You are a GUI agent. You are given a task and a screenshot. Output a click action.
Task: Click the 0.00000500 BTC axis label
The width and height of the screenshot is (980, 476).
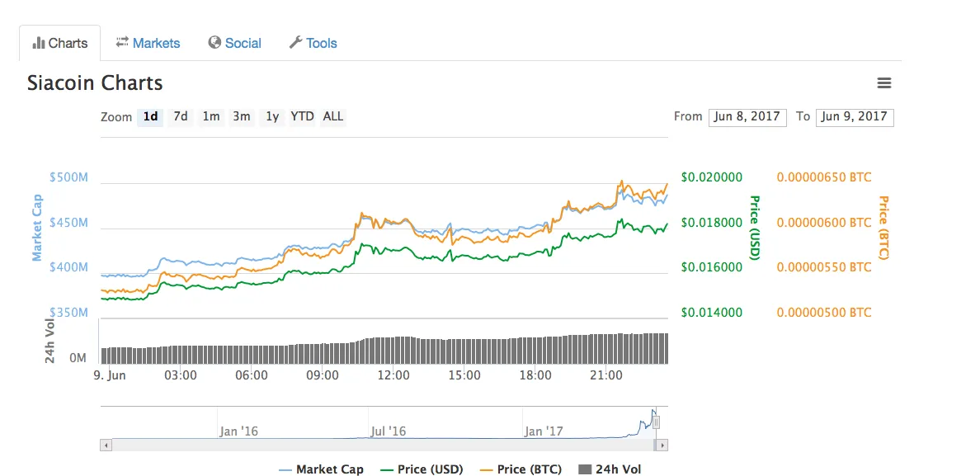point(824,313)
